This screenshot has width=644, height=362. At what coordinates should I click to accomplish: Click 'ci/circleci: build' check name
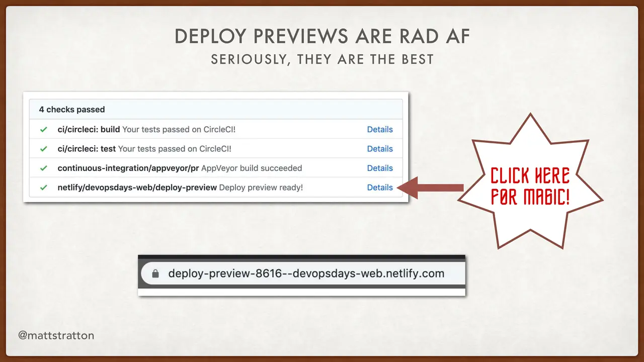coord(89,129)
